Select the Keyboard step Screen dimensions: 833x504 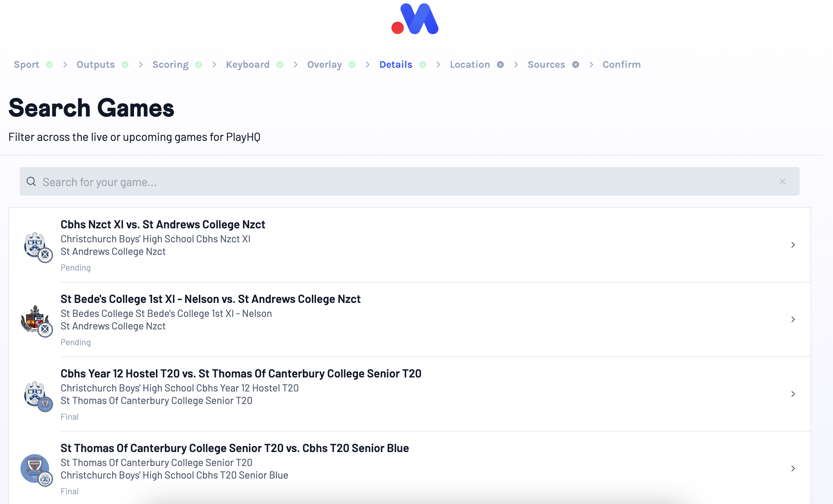248,65
